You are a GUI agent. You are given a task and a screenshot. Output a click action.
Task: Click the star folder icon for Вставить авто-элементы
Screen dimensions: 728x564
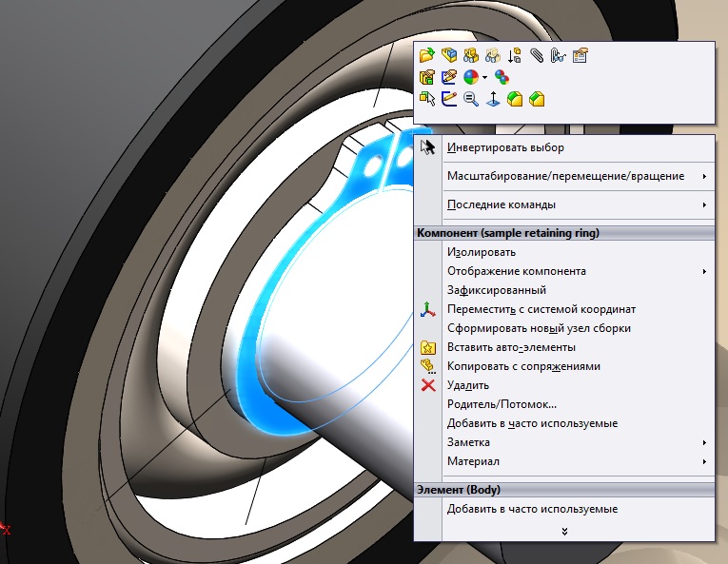click(427, 347)
